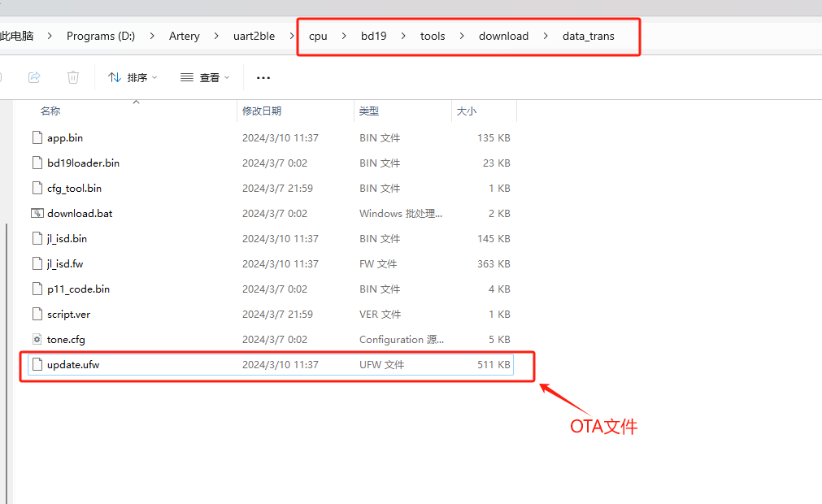The image size is (822, 504).
Task: Select the bd19loader.bin file name
Action: click(84, 163)
